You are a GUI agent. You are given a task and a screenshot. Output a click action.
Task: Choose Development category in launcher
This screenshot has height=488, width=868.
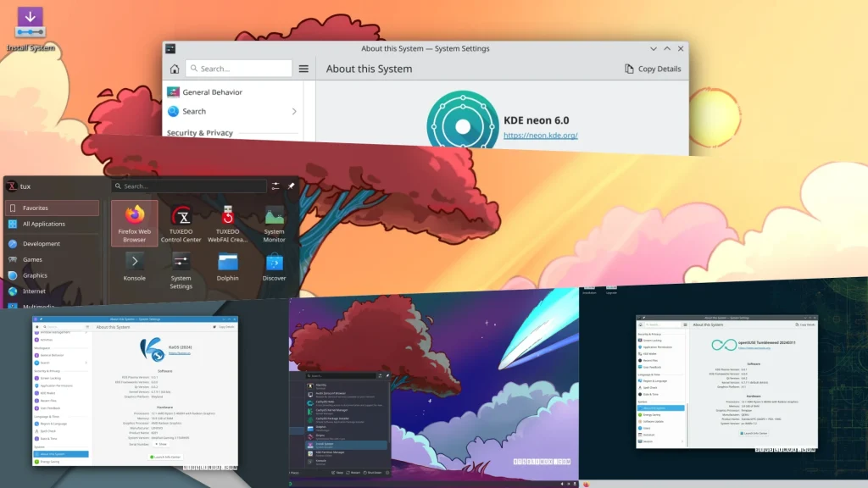41,244
